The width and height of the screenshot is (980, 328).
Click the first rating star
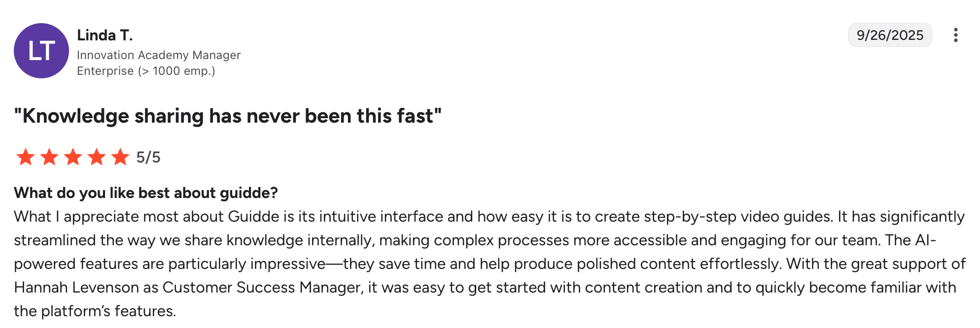coord(26,157)
